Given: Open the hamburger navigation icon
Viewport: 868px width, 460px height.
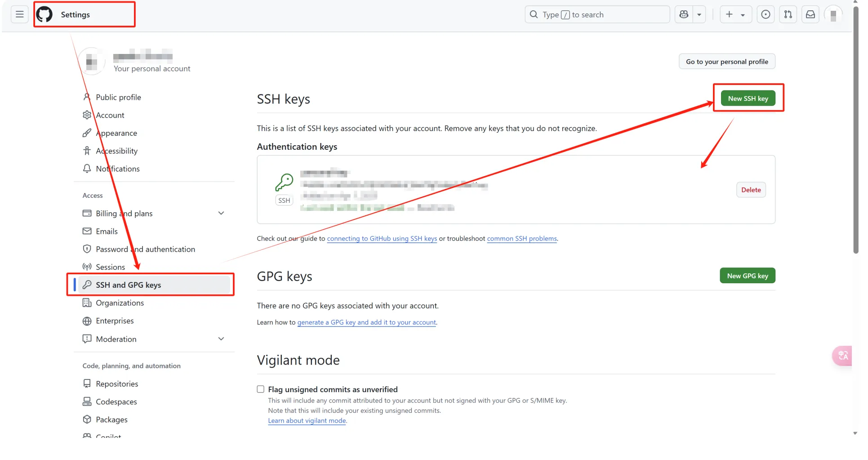Looking at the screenshot, I should click(x=19, y=14).
